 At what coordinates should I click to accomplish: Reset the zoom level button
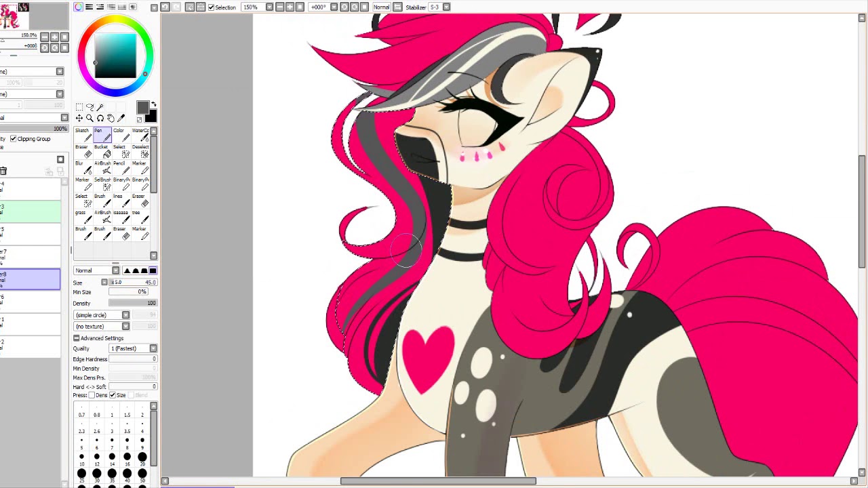[x=300, y=7]
